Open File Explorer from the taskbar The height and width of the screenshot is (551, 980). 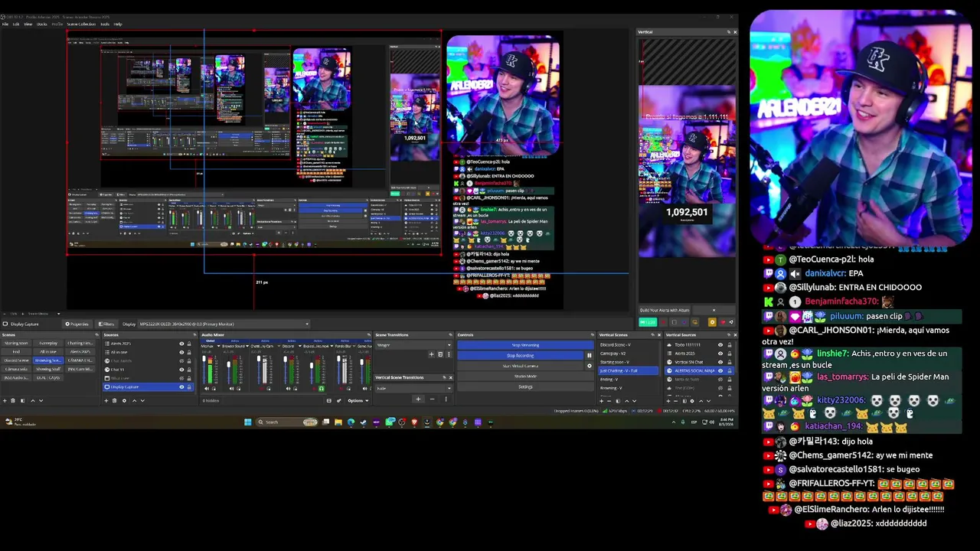pyautogui.click(x=338, y=422)
